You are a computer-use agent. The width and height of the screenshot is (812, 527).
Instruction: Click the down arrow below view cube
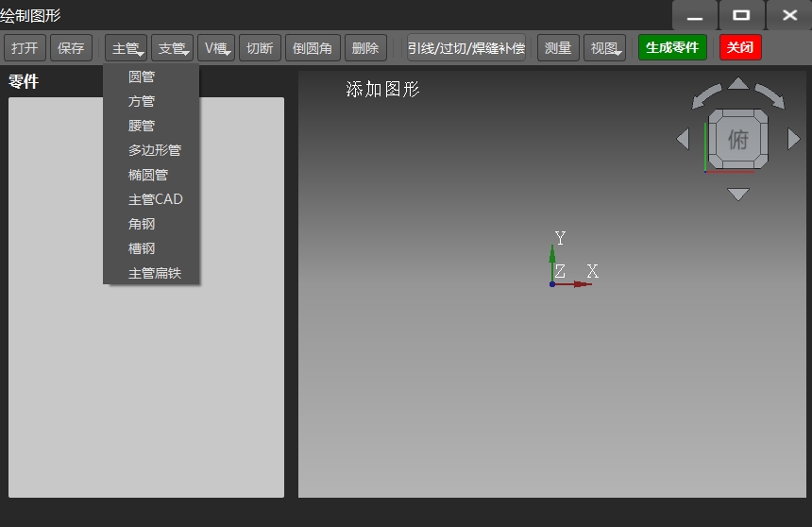[738, 194]
